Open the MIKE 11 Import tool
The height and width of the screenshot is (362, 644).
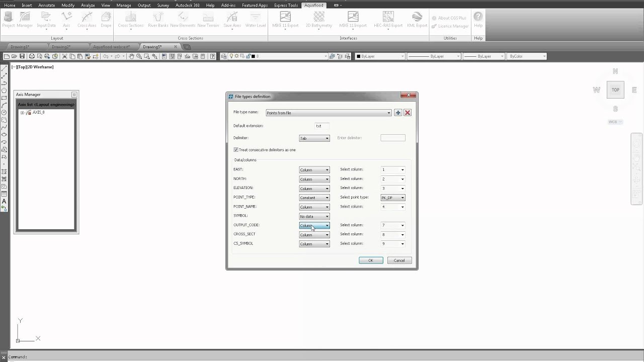click(x=353, y=20)
